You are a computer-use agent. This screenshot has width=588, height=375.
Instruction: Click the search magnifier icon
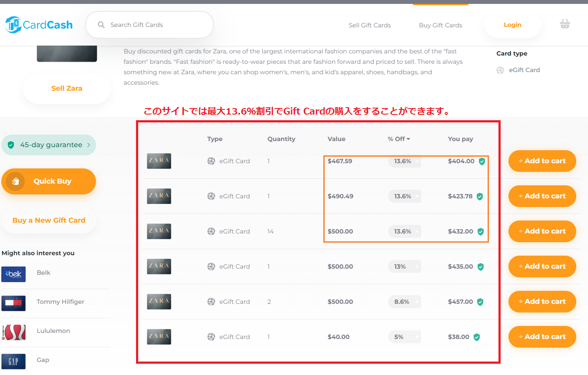pyautogui.click(x=101, y=25)
